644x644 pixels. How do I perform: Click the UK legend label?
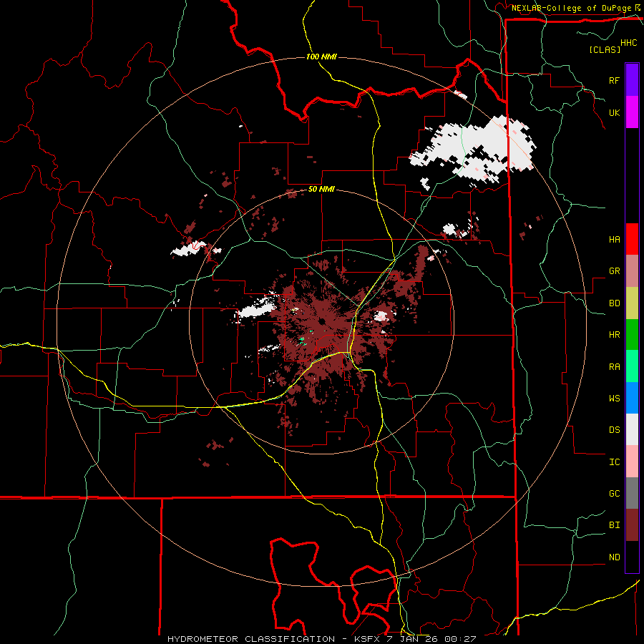(x=614, y=112)
